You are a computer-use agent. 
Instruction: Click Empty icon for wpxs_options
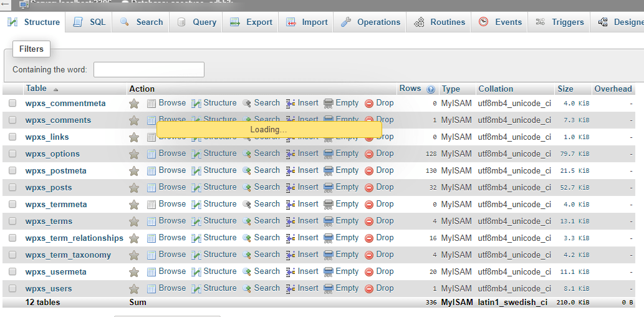[328, 154]
